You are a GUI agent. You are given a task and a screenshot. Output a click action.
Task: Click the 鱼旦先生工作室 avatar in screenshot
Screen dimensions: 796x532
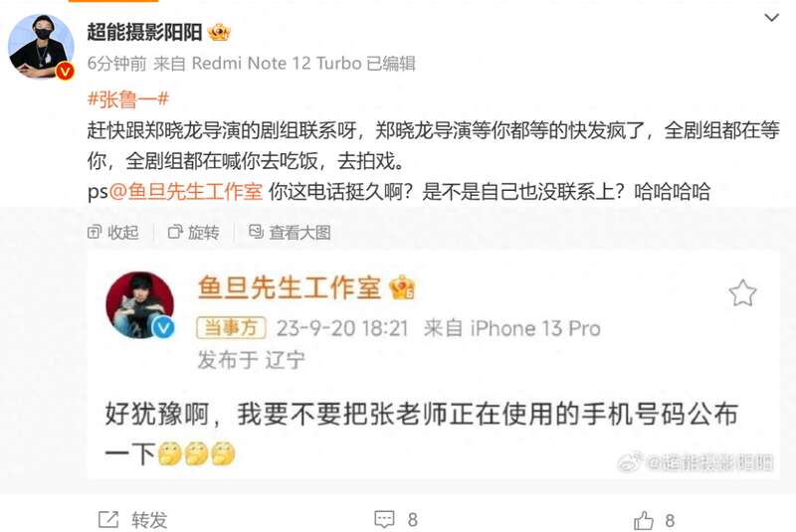140,305
